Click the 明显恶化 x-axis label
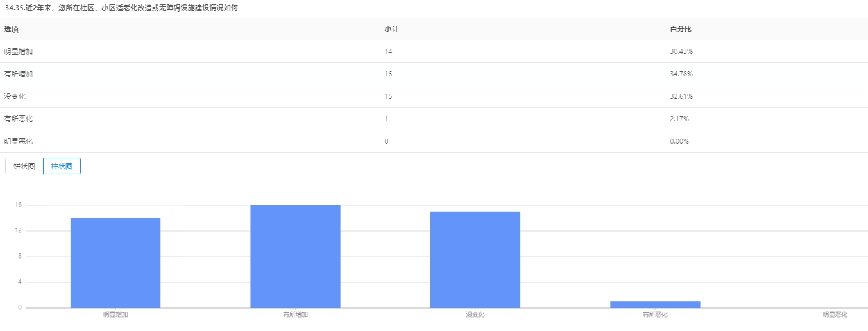868x331 pixels. tap(835, 315)
